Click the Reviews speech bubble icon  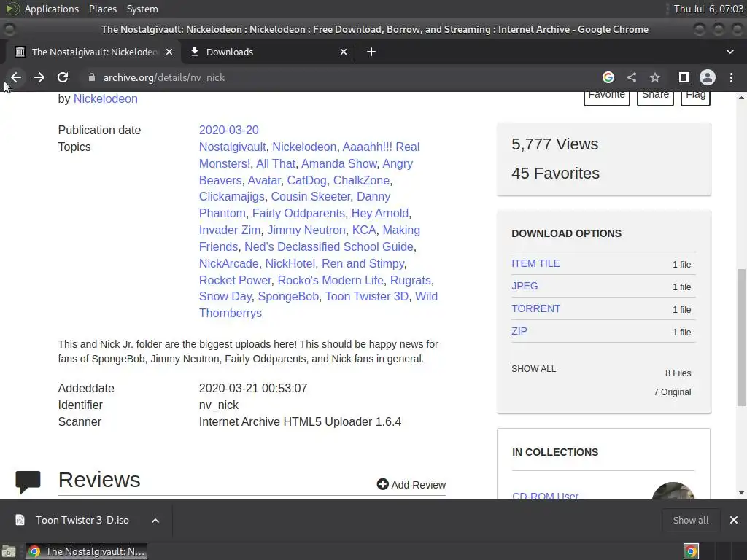[28, 481]
